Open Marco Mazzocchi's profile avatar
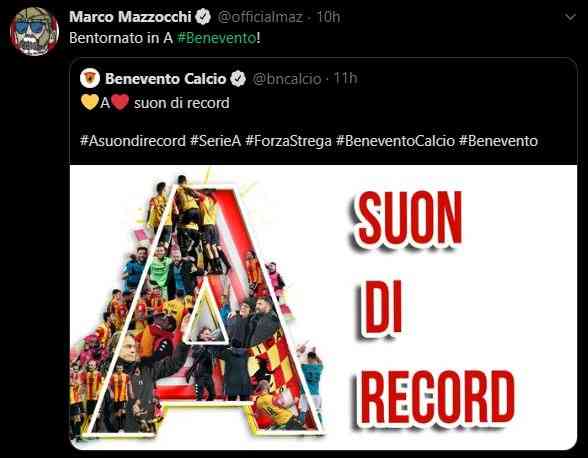 pyautogui.click(x=34, y=31)
